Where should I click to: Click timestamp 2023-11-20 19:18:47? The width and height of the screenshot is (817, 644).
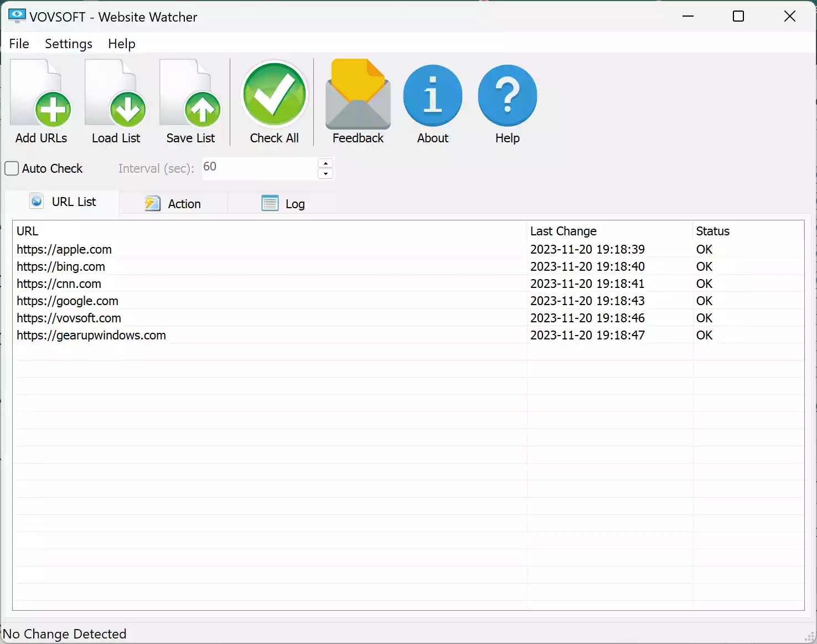click(587, 335)
